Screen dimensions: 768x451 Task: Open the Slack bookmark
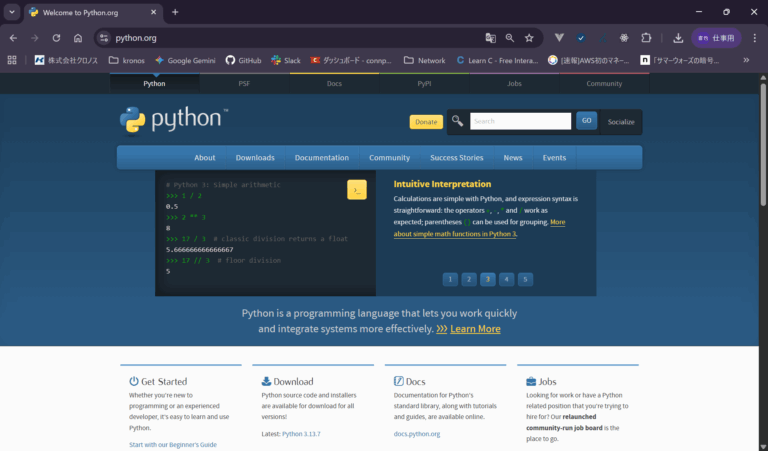point(286,60)
